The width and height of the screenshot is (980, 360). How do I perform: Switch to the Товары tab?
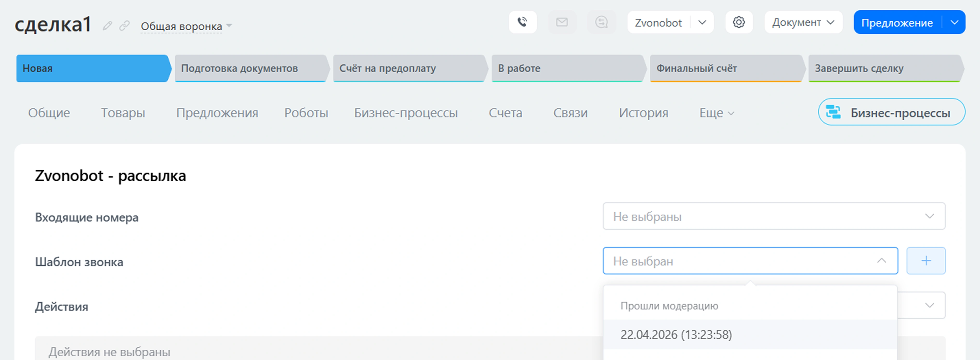point(123,113)
